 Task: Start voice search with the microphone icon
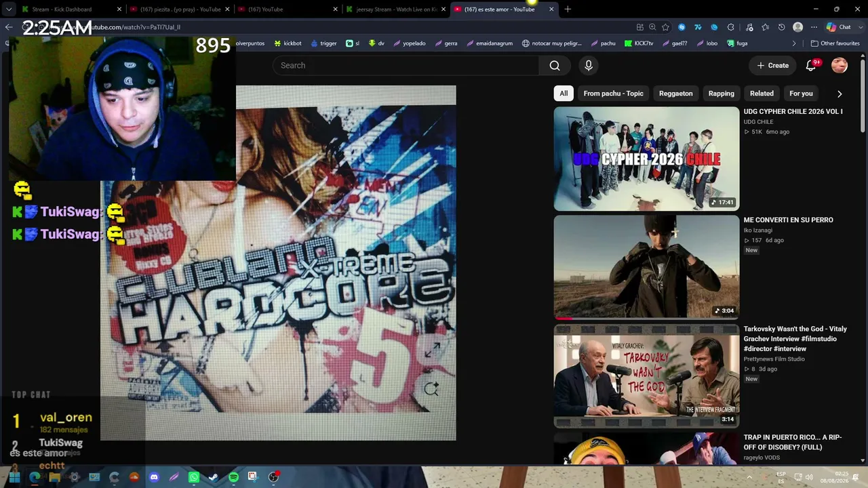point(589,66)
